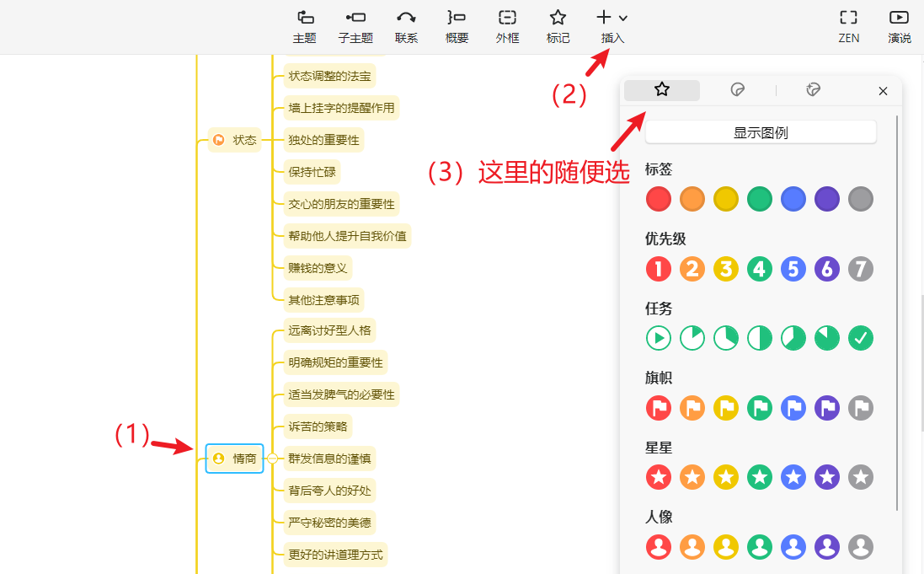
Task: Add a 外框 boundary from the toolbar
Action: tap(507, 26)
